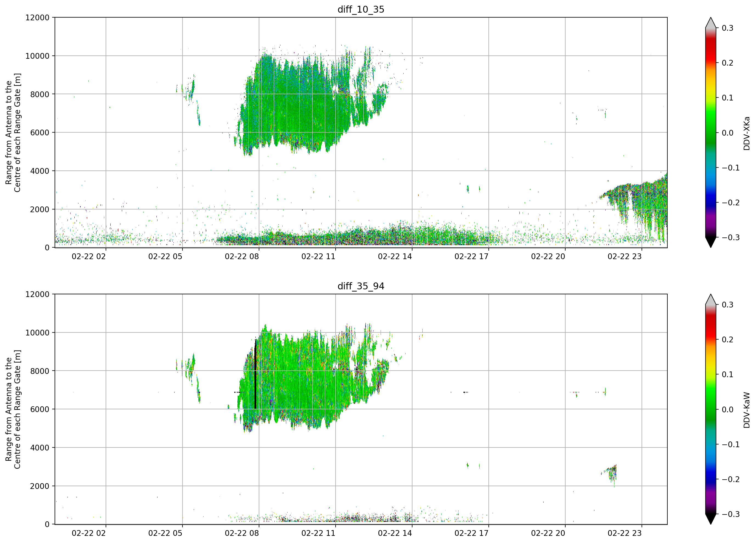Click "02-22 20" tick under diff_10_35 plot
Screen dimensions: 756x543
coord(548,256)
